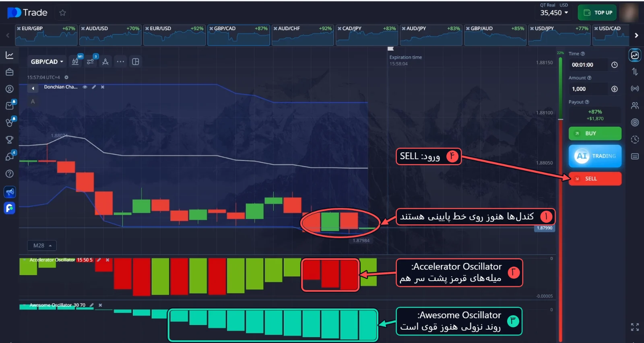Screen dimensions: 644x343
Task: Expand the GBP/CAD asset selector dropdown
Action: click(47, 62)
